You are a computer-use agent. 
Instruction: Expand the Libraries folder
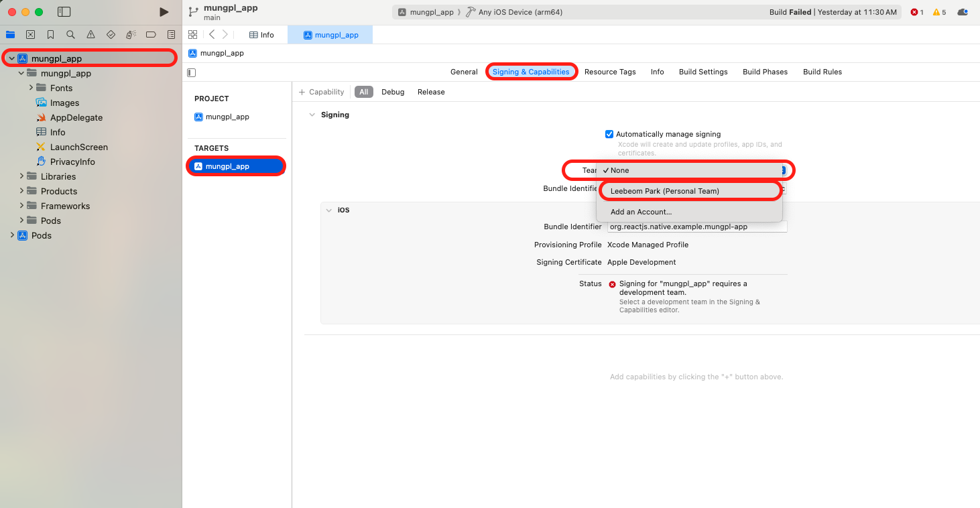(x=21, y=176)
